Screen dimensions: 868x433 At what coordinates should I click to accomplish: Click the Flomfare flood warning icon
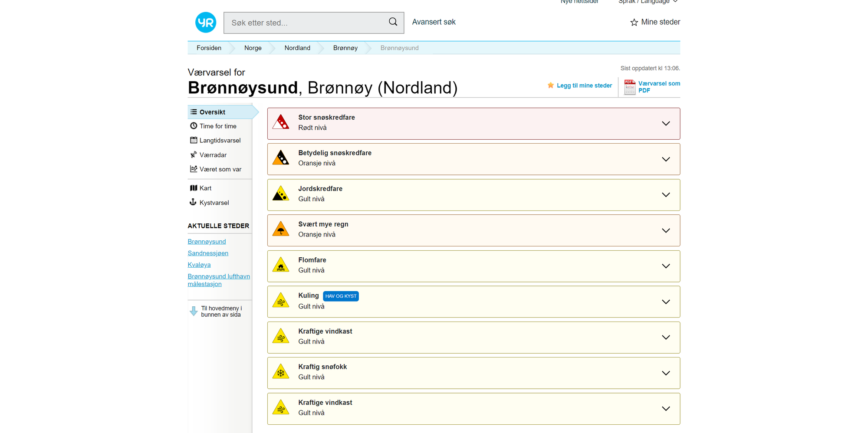(281, 265)
